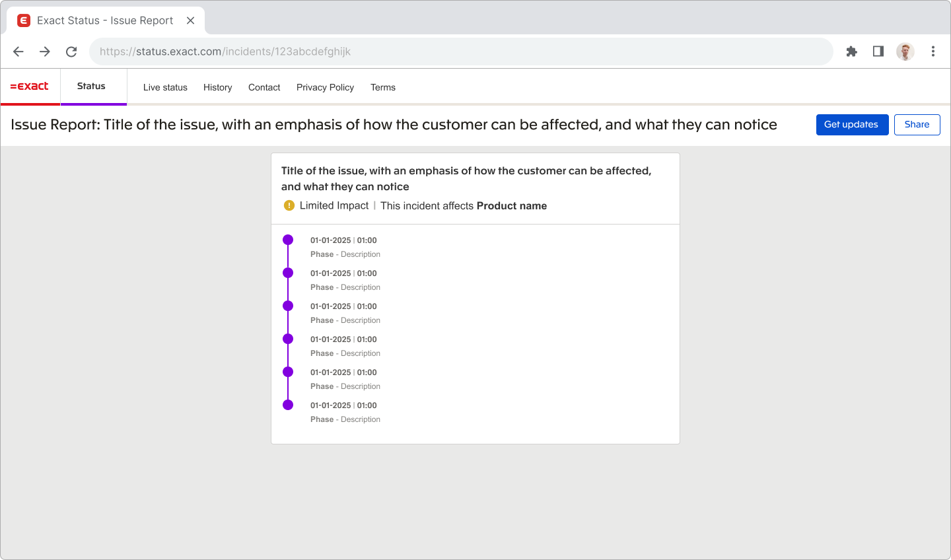This screenshot has height=560, width=951.
Task: Open the Terms link
Action: (x=383, y=87)
